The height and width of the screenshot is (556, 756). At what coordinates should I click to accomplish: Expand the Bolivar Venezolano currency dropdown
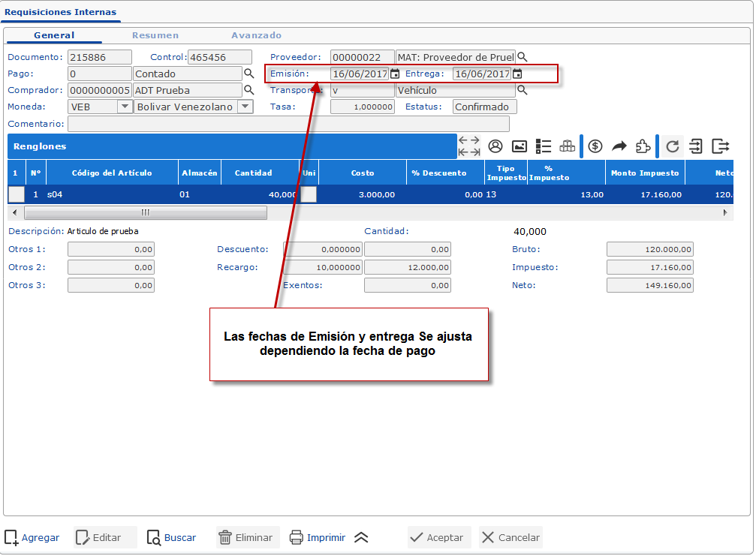245,107
